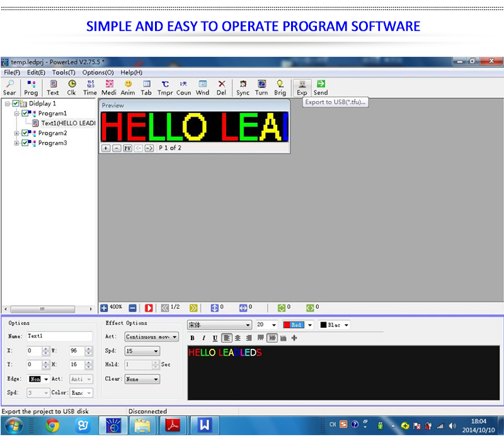Viewport: 504px width, 444px height.
Task: Toggle the Program2 checkbox
Action: coord(25,133)
